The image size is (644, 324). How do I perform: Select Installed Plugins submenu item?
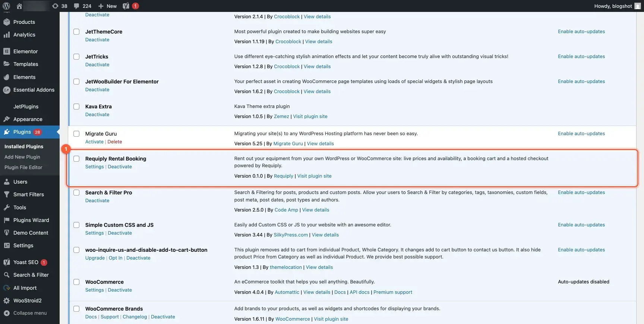click(x=24, y=146)
